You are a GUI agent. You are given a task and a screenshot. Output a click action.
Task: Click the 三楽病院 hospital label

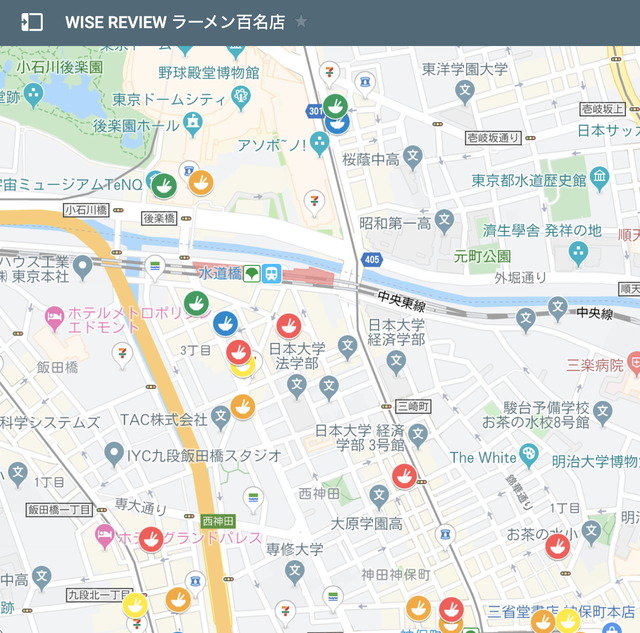pyautogui.click(x=595, y=365)
